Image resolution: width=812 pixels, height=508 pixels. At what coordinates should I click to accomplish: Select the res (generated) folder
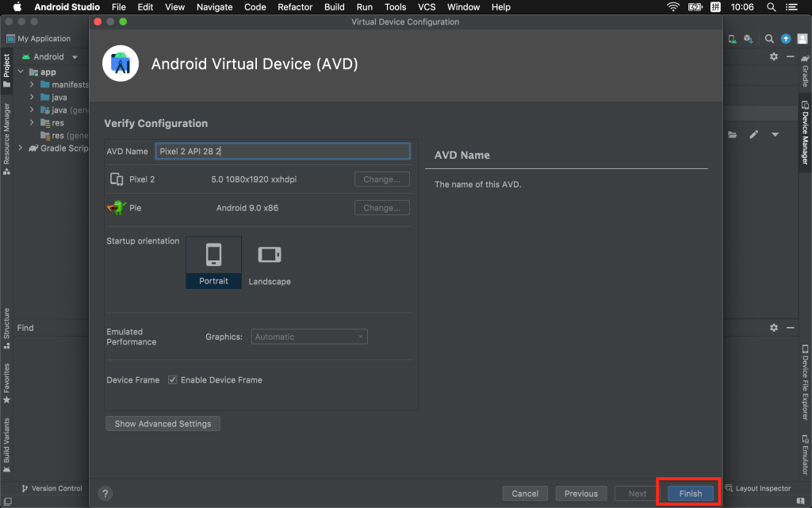pos(64,135)
